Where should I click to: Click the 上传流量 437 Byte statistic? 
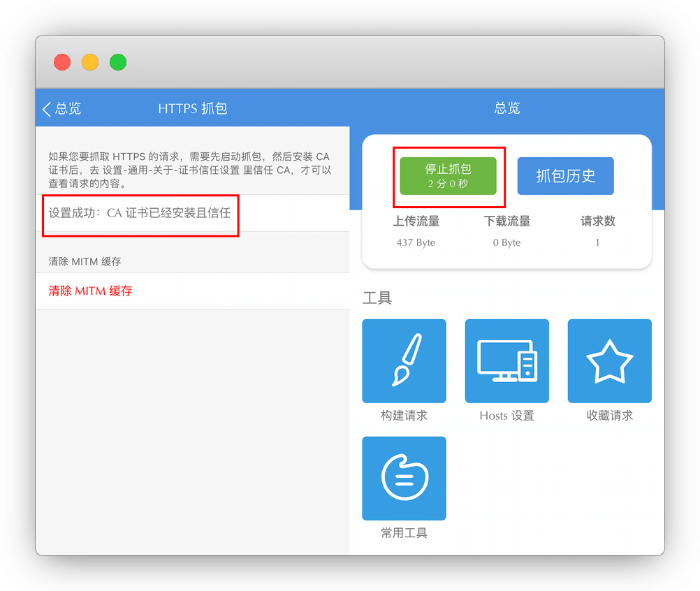(x=416, y=242)
